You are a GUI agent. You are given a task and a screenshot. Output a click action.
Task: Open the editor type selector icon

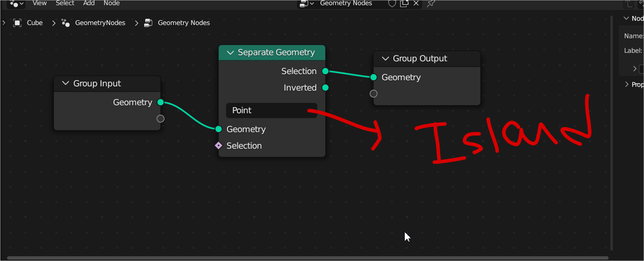pos(17,3)
